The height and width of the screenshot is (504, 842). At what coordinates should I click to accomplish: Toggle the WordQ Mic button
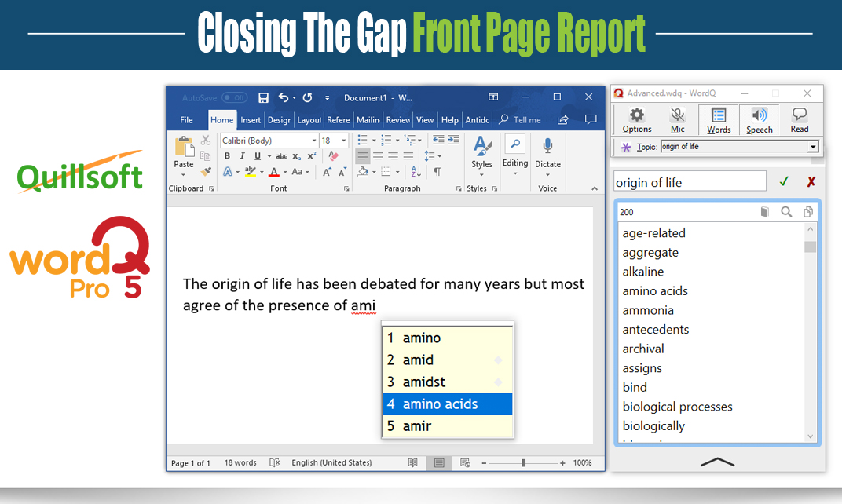pos(678,120)
